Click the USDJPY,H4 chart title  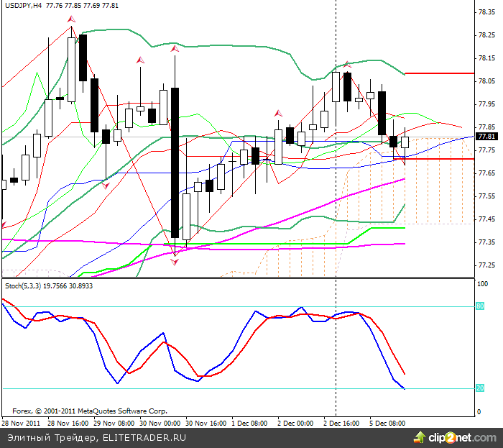click(22, 5)
